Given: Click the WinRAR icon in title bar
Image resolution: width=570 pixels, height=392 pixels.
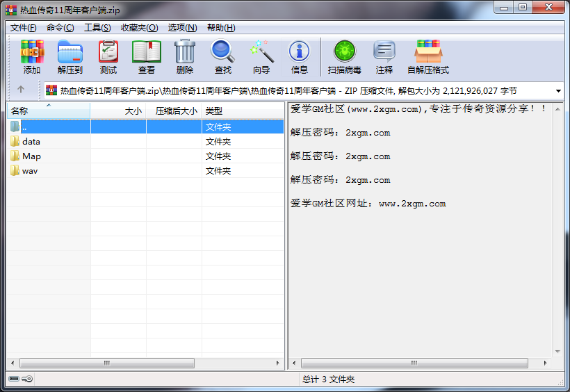Looking at the screenshot, I should point(11,10).
